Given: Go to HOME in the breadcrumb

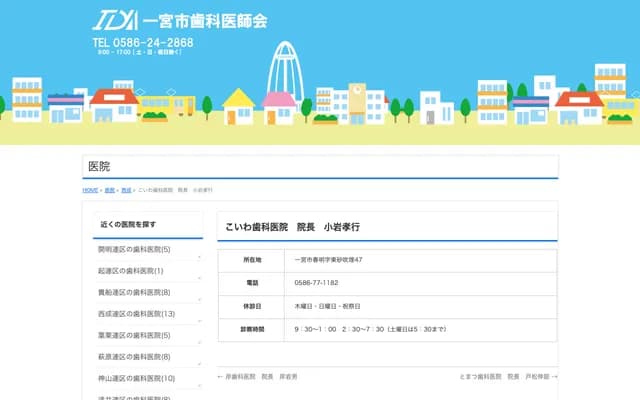Looking at the screenshot, I should (90, 190).
